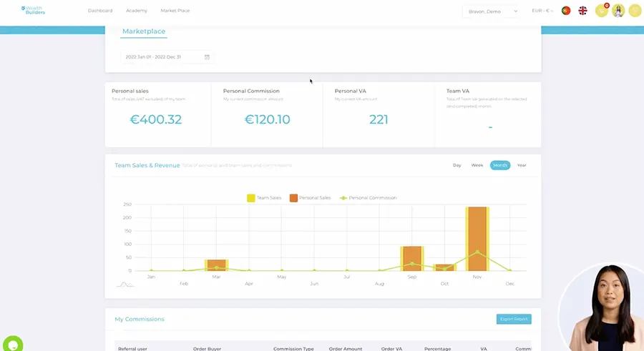Switch language using the Portugal flag

click(x=566, y=11)
